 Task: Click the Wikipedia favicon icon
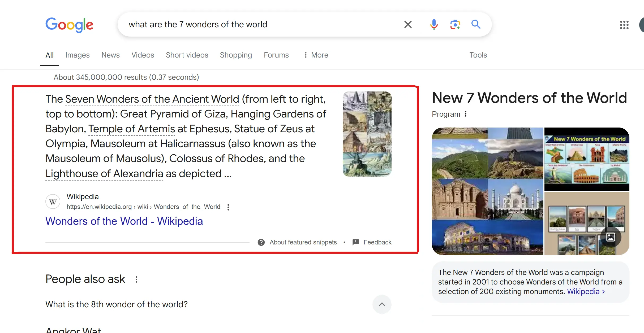pyautogui.click(x=53, y=202)
